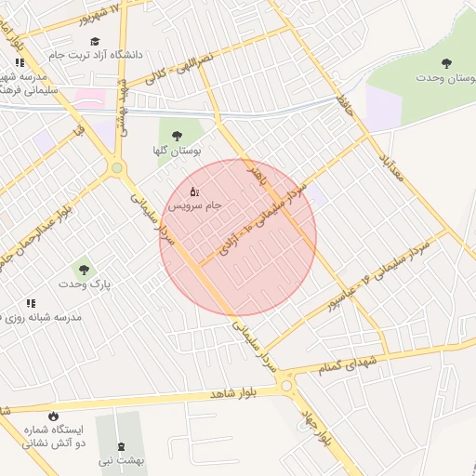Click the باهنر street label
The height and width of the screenshot is (476, 476).
click(257, 176)
